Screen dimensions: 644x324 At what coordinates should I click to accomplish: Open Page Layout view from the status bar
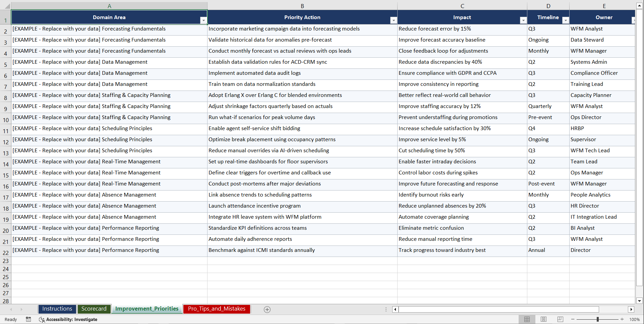[x=543, y=319]
